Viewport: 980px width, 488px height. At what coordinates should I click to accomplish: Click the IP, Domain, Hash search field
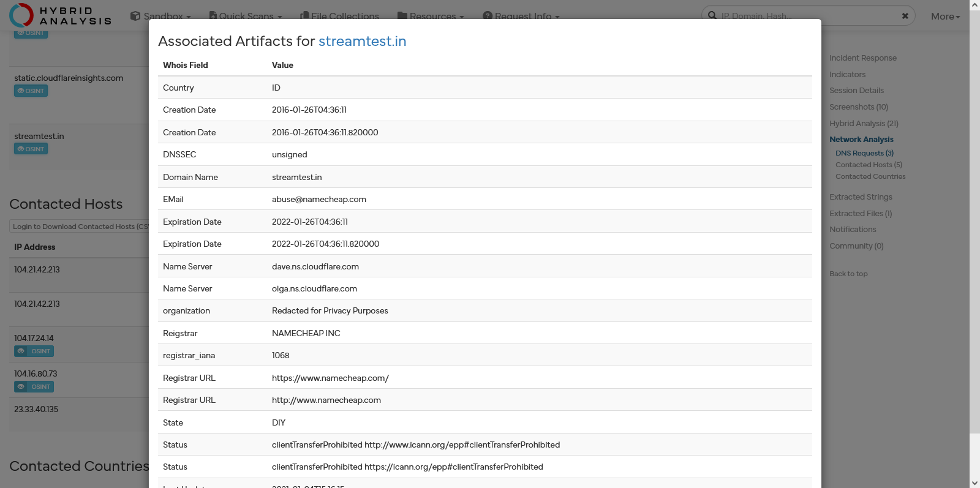[809, 16]
